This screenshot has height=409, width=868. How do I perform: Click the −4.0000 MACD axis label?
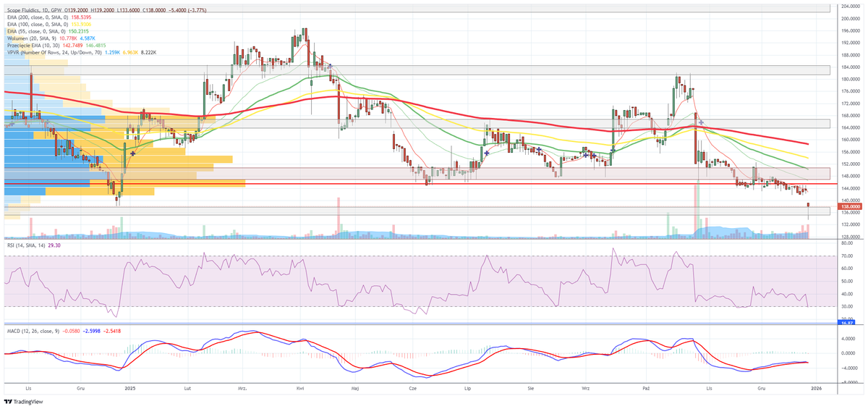tap(848, 367)
